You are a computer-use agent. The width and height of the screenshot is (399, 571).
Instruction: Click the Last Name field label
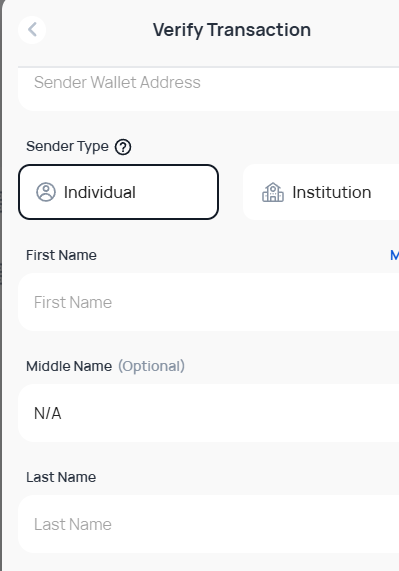click(61, 477)
